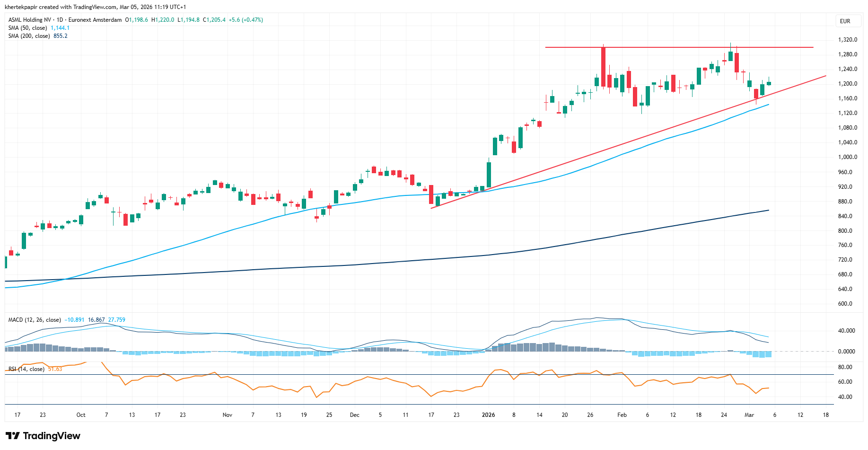Click the Feb label on the date axis
This screenshot has width=868, height=450.
click(622, 415)
